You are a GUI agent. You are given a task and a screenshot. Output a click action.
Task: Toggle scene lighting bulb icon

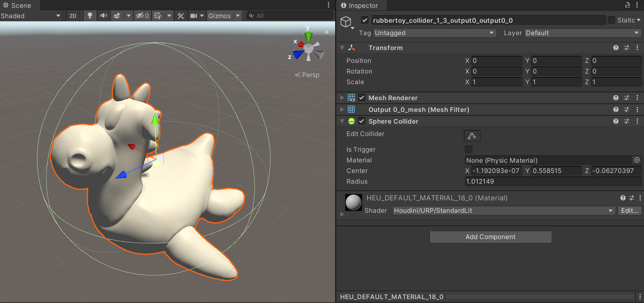90,16
